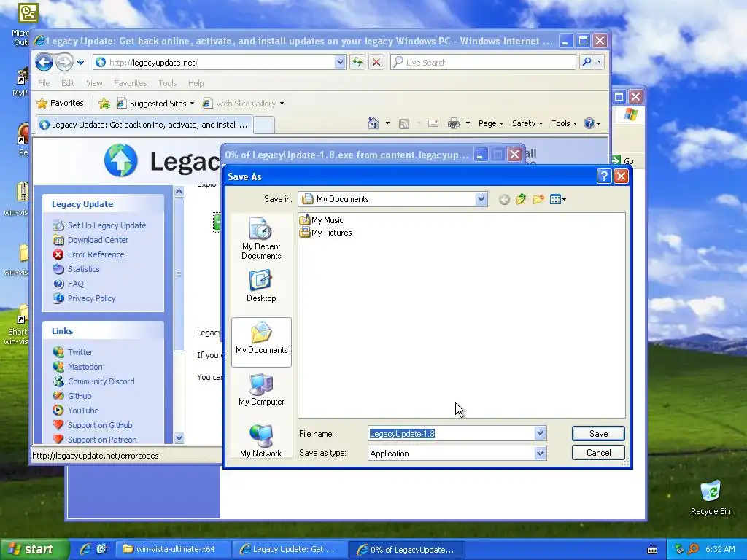Open a new blank tab
This screenshot has height=560, width=747.
[263, 125]
